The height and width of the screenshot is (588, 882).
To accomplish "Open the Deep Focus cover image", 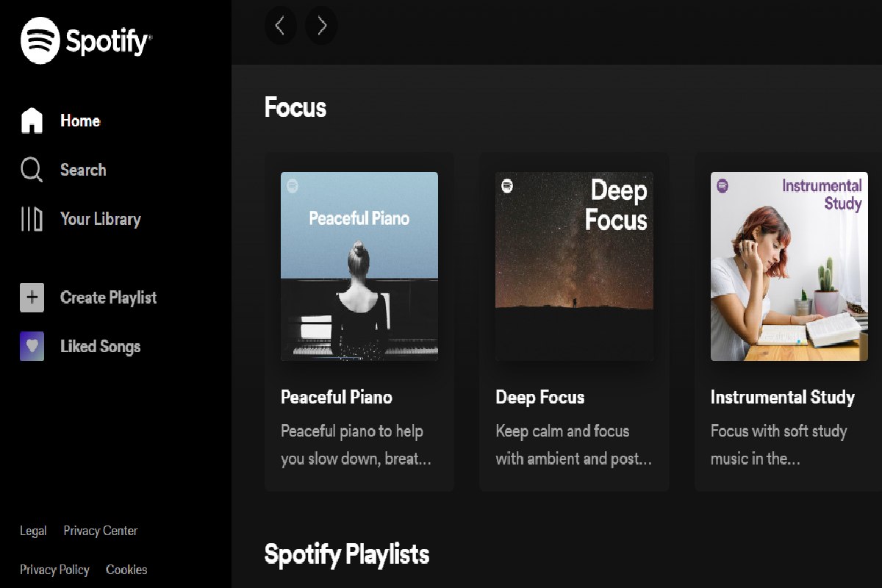I will 574,266.
